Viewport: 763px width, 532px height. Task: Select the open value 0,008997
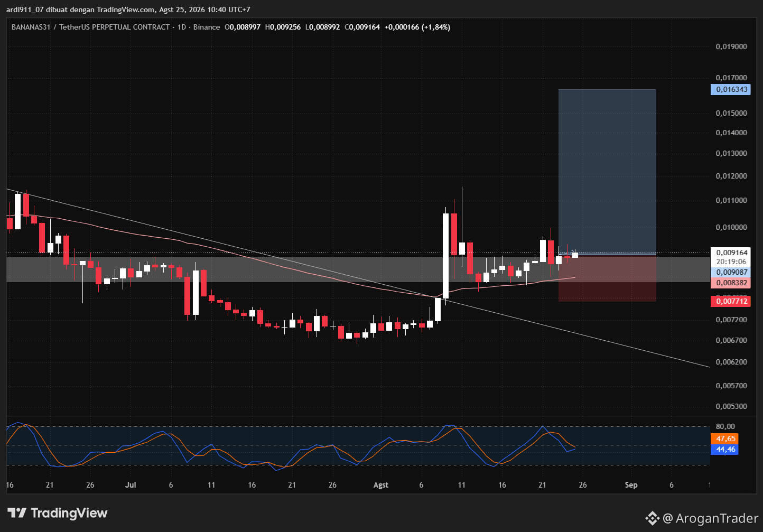[243, 27]
